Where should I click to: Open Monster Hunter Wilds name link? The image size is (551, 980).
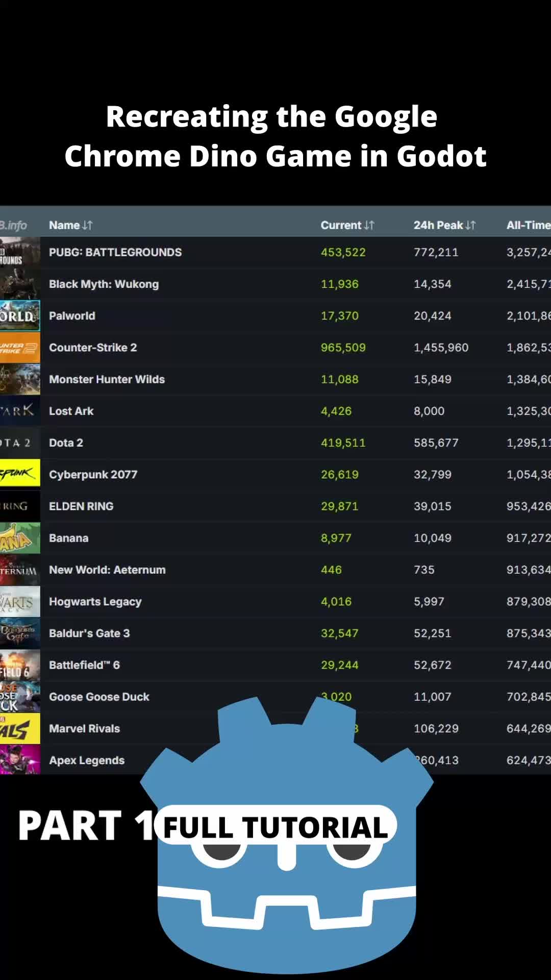(x=107, y=379)
